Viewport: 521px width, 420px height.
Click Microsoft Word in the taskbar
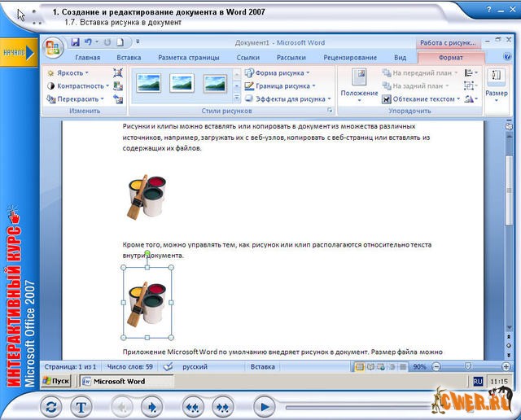pos(113,380)
